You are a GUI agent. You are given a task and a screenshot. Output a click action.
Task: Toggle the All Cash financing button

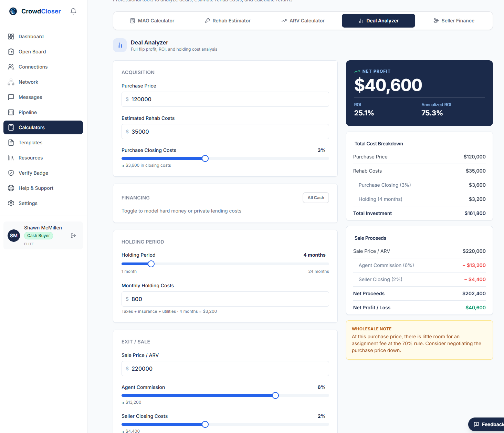coord(316,198)
